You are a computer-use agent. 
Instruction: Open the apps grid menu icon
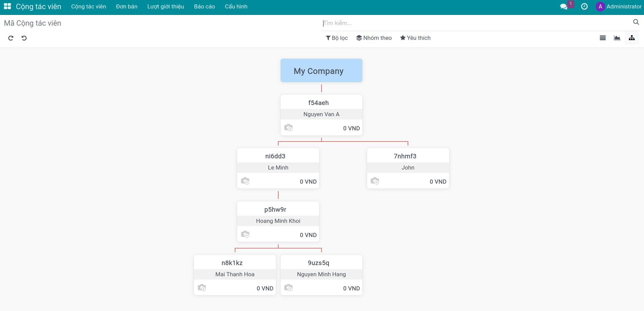pos(7,6)
